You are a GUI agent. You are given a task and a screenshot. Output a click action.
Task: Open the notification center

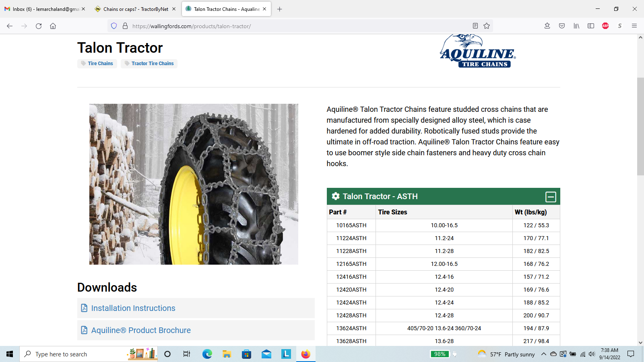point(631,354)
